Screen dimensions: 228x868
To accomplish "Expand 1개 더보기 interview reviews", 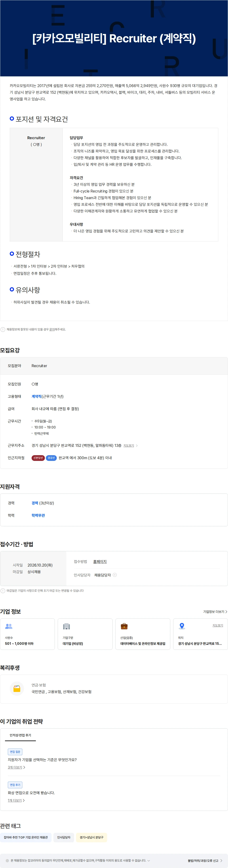I will click(16, 800).
